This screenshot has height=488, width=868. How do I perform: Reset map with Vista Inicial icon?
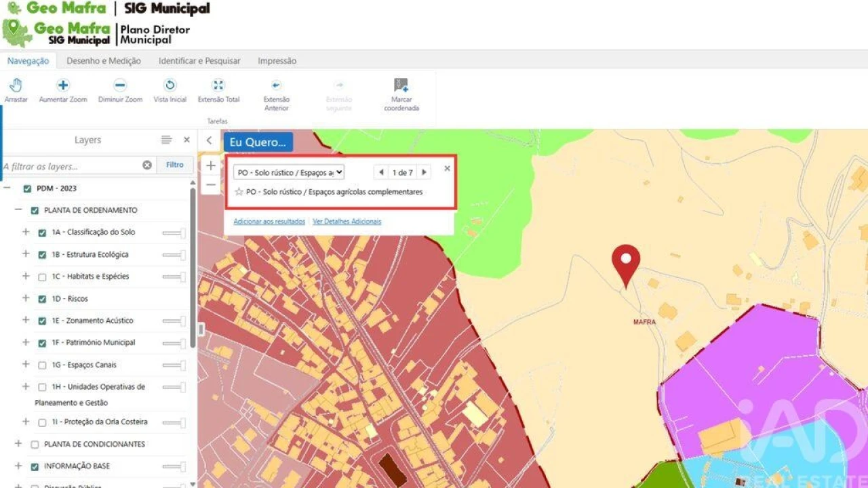pyautogui.click(x=170, y=85)
